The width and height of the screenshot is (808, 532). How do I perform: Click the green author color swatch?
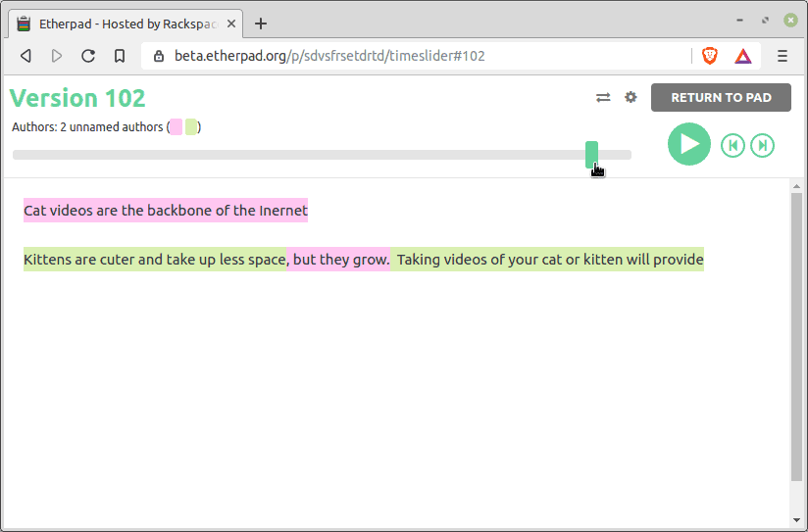[x=191, y=126]
